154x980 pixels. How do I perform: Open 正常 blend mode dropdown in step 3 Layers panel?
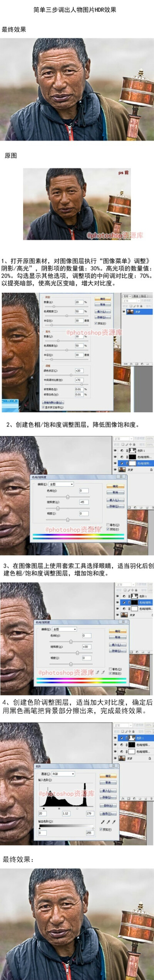pyautogui.click(x=125, y=585)
